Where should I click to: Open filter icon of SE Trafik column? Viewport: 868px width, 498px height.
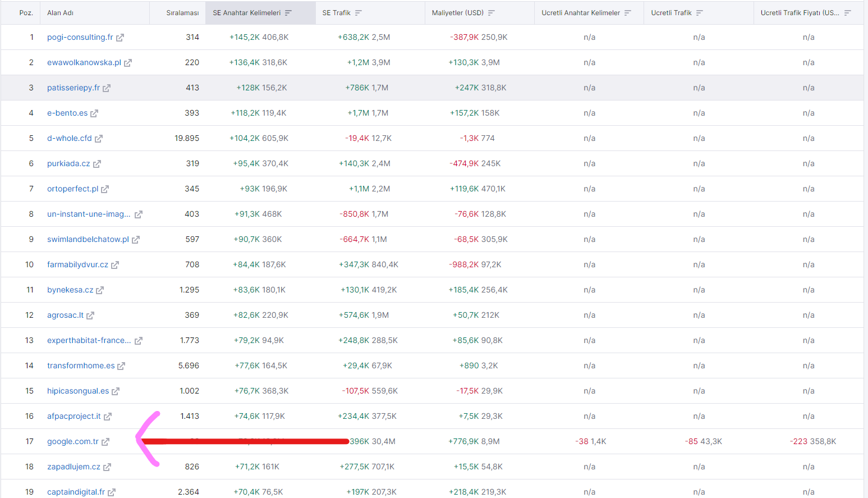coord(359,13)
